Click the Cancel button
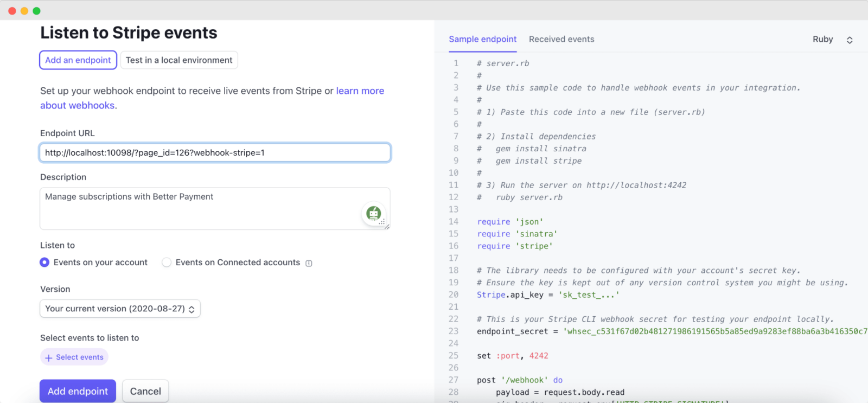This screenshot has height=403, width=868. (x=145, y=391)
